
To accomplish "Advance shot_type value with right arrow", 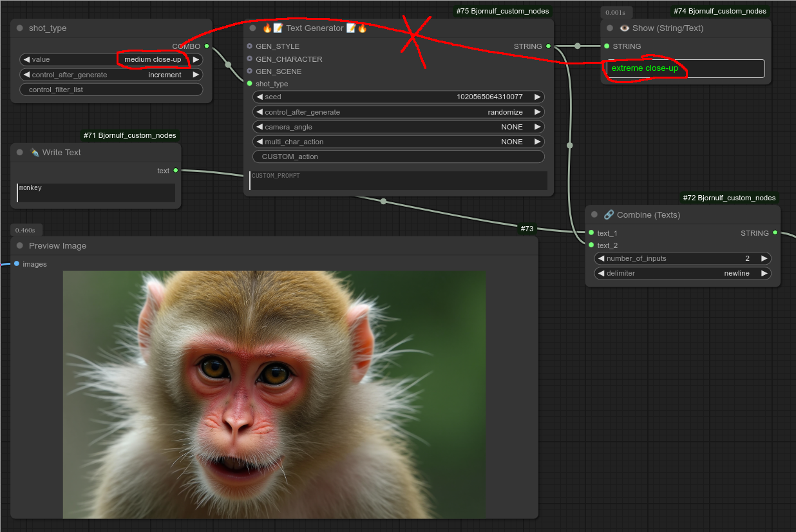I will click(196, 60).
